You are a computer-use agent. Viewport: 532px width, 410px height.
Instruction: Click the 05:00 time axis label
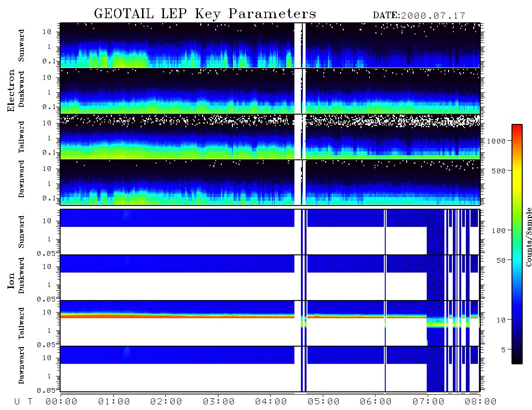[x=324, y=402]
